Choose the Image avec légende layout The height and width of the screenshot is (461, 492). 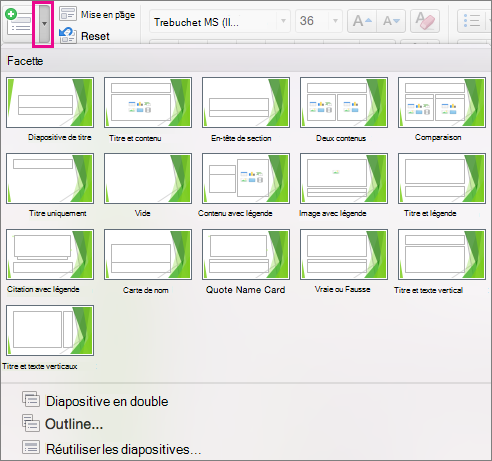pos(344,178)
